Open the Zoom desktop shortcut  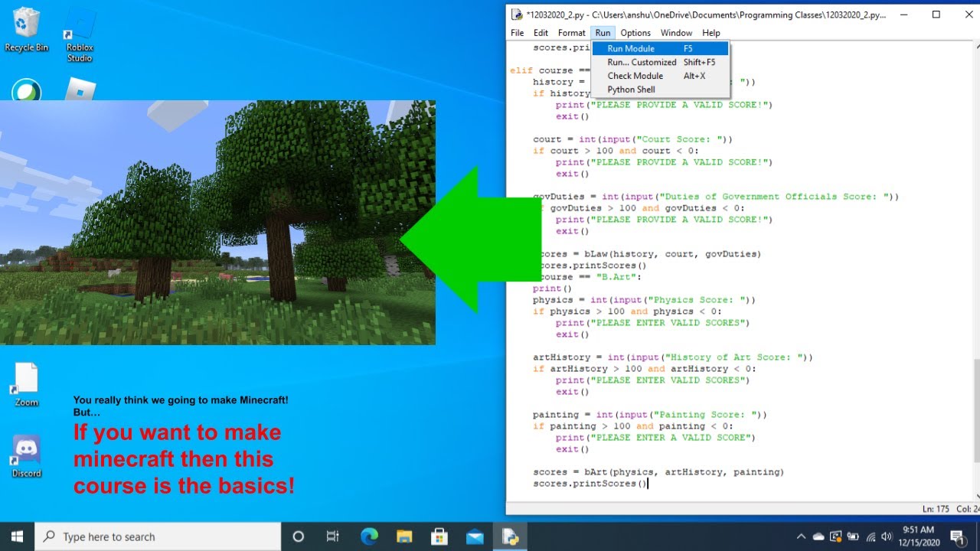click(x=26, y=384)
